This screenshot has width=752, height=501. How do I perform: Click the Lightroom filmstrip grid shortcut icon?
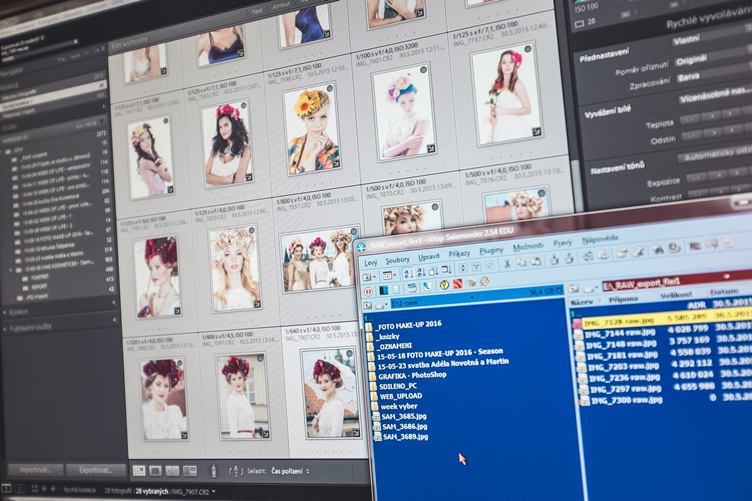(x=35, y=489)
